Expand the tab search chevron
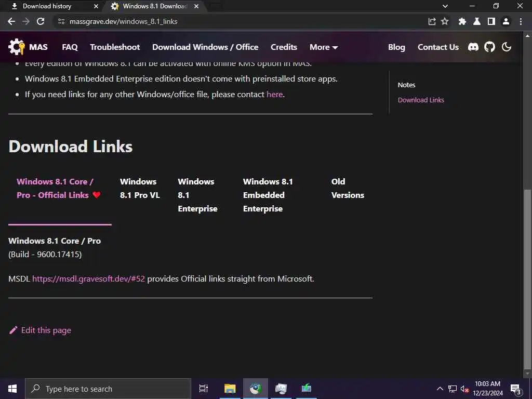The image size is (532, 399). point(445,6)
